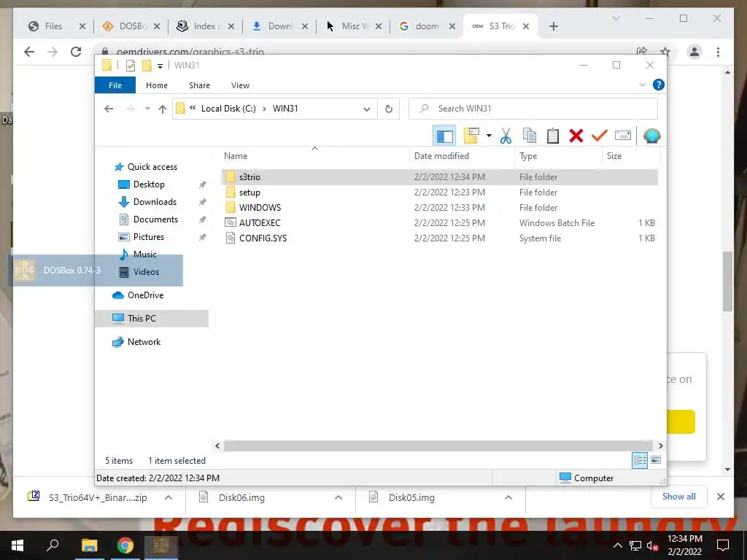Click the folder options toolbar icon
The image size is (747, 560).
click(x=471, y=136)
